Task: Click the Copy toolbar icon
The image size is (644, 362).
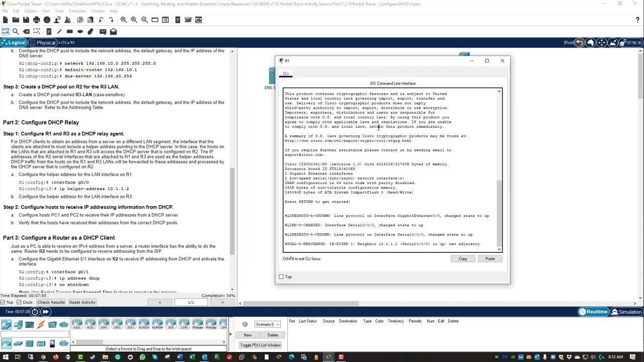Action: click(80, 20)
